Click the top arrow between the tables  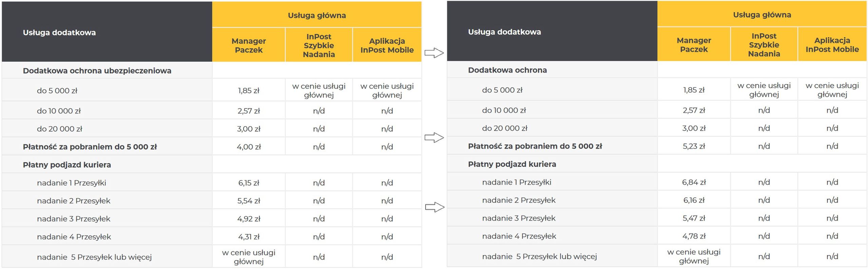point(434,53)
